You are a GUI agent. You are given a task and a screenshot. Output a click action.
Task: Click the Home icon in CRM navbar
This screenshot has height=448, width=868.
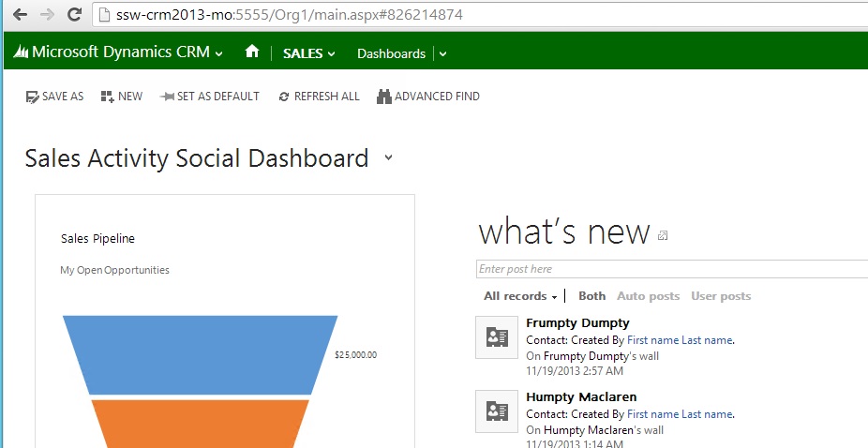click(x=251, y=52)
